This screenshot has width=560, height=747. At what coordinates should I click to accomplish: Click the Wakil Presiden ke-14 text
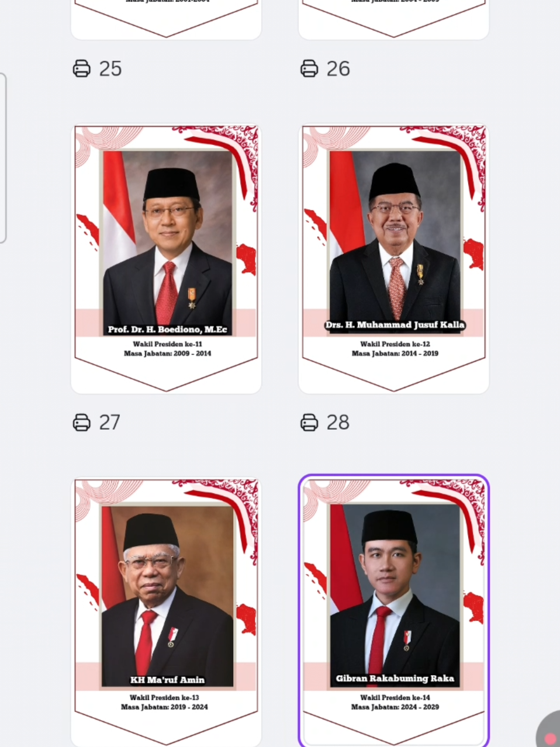(x=395, y=697)
